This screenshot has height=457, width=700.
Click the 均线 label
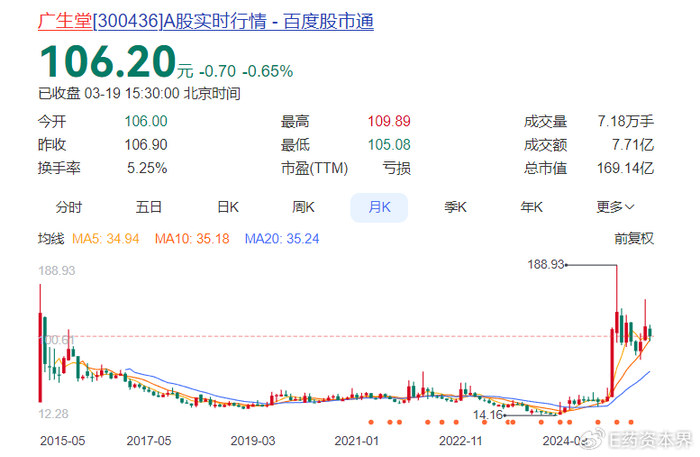click(x=51, y=239)
